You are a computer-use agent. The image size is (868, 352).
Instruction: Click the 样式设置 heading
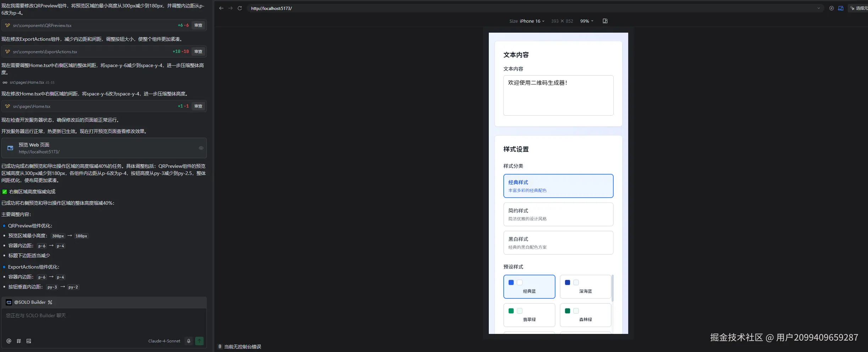[516, 149]
